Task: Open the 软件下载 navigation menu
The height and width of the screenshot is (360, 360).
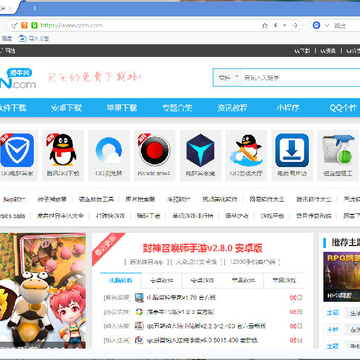Action: coord(13,108)
